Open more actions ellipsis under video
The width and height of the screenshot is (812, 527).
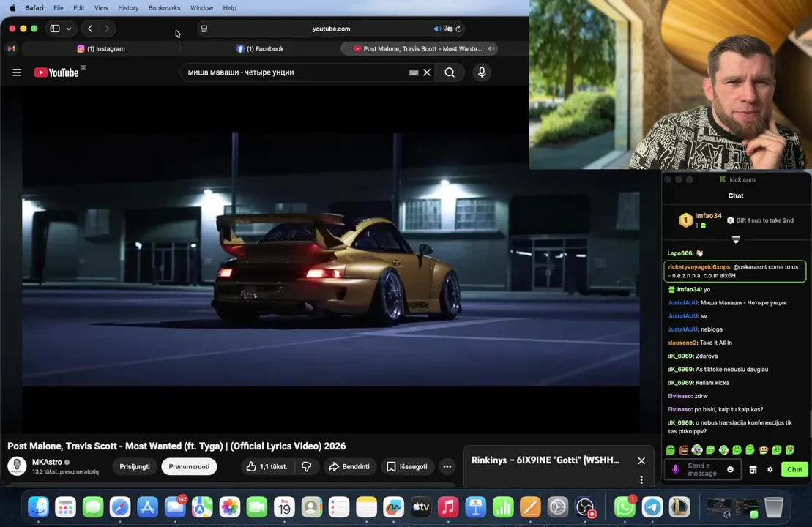pos(447,466)
